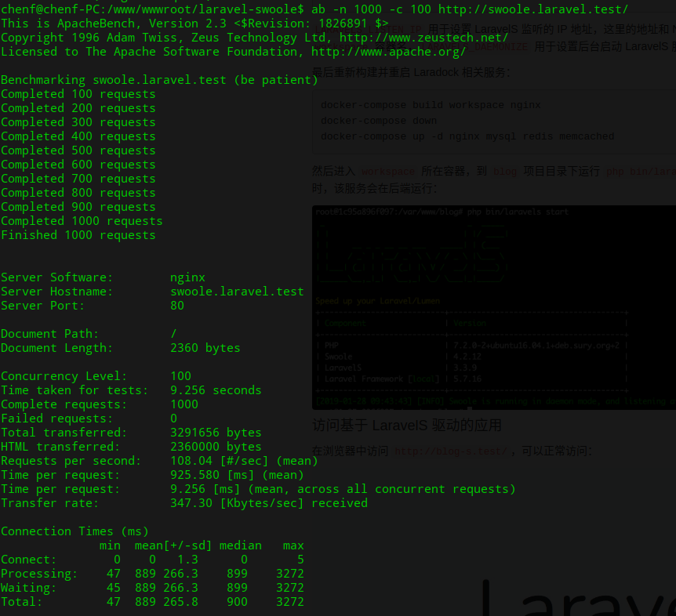
Task: Select the 'Completed 400 requests' line
Action: coord(78,136)
